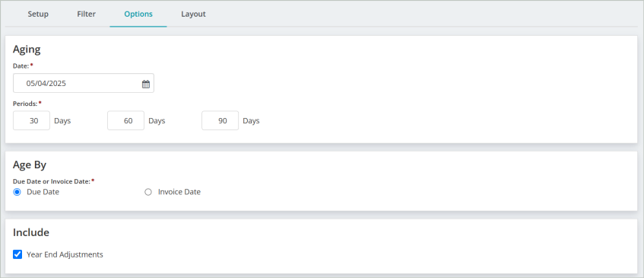Click the Include section heading

point(31,232)
